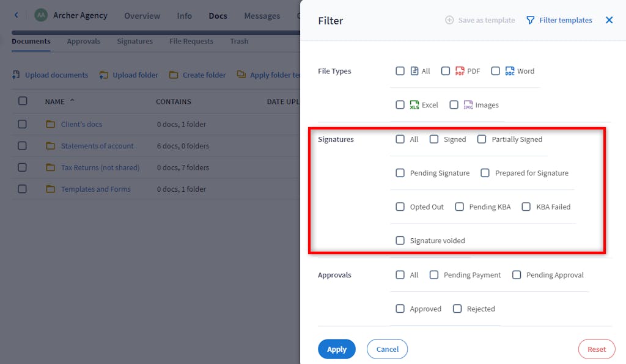The height and width of the screenshot is (364, 626).
Task: Tick the Prepared for Signature checkbox
Action: click(485, 173)
